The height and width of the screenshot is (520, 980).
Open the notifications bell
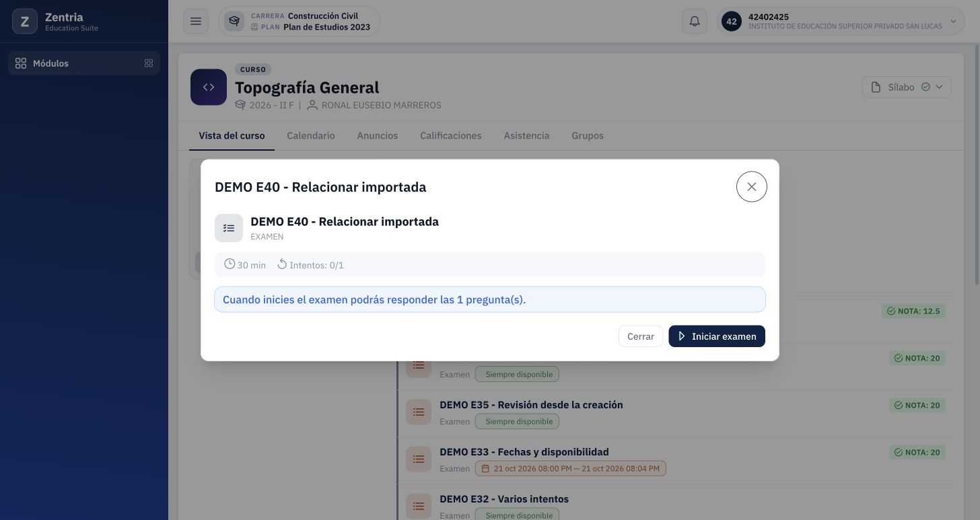pyautogui.click(x=695, y=22)
